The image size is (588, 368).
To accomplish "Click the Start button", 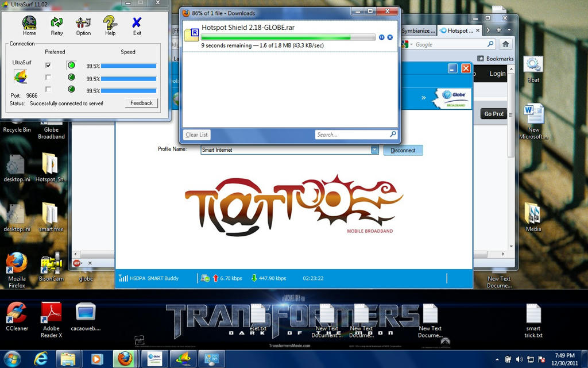I will (x=13, y=359).
